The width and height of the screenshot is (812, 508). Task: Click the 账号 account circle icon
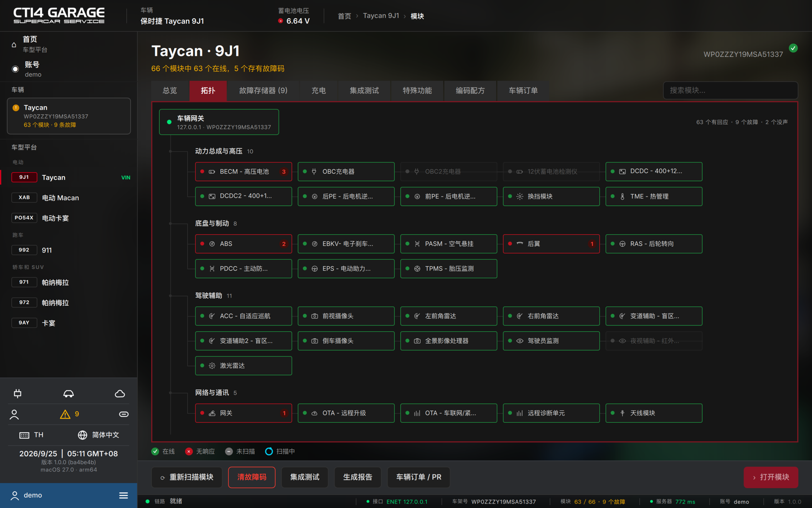pyautogui.click(x=15, y=69)
